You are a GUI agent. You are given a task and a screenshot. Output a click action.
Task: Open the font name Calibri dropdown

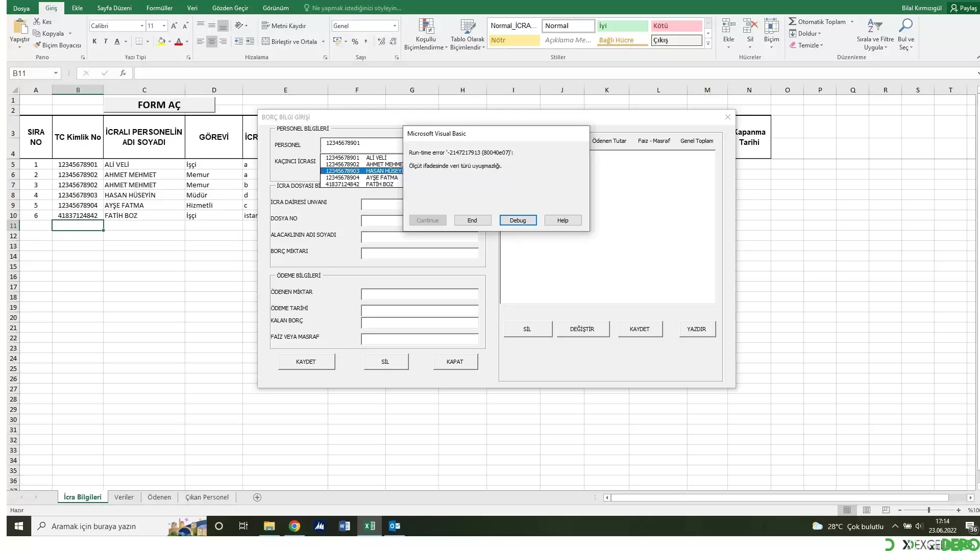[142, 26]
